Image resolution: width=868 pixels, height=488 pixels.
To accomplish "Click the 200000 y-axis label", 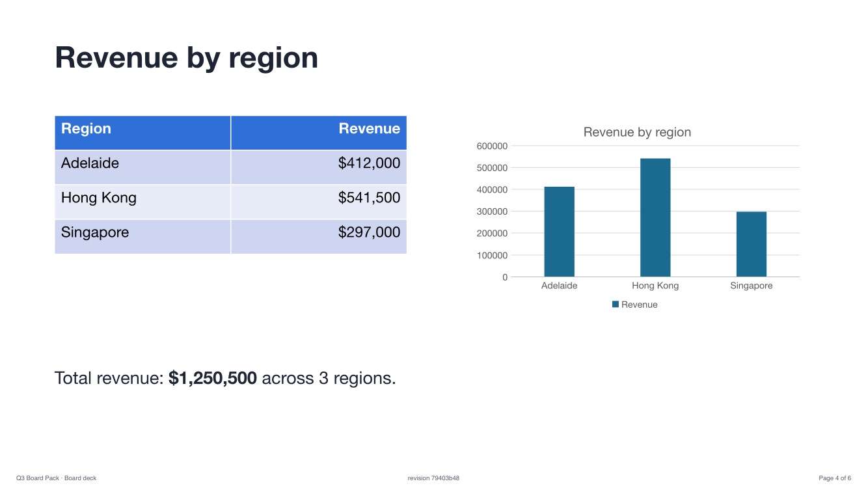I will [x=492, y=233].
